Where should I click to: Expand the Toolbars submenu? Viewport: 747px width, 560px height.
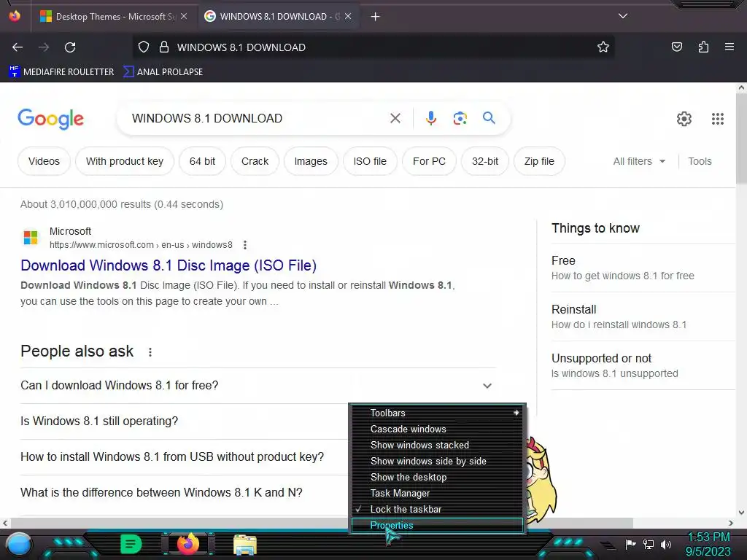click(x=436, y=413)
